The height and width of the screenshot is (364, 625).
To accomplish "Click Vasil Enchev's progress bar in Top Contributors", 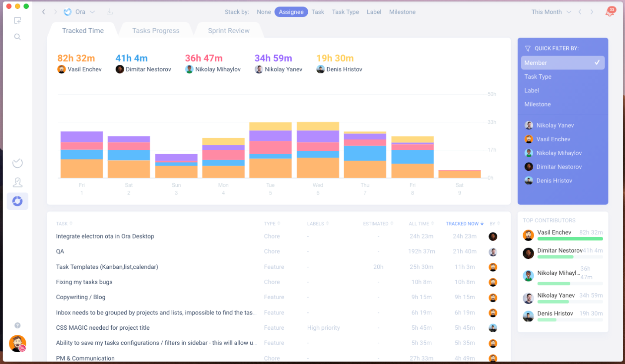I will [570, 238].
